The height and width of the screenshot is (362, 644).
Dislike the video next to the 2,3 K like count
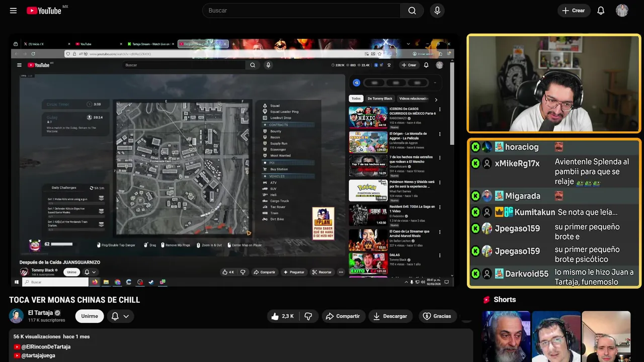coord(308,316)
